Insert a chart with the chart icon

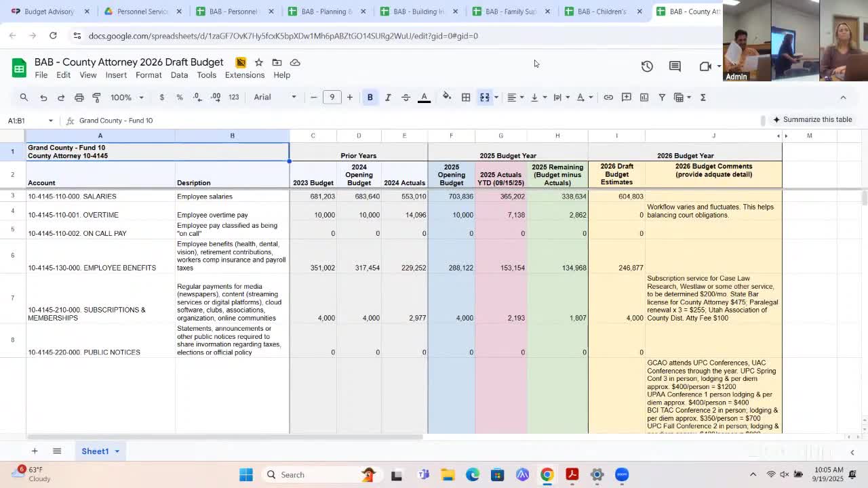pos(644,97)
